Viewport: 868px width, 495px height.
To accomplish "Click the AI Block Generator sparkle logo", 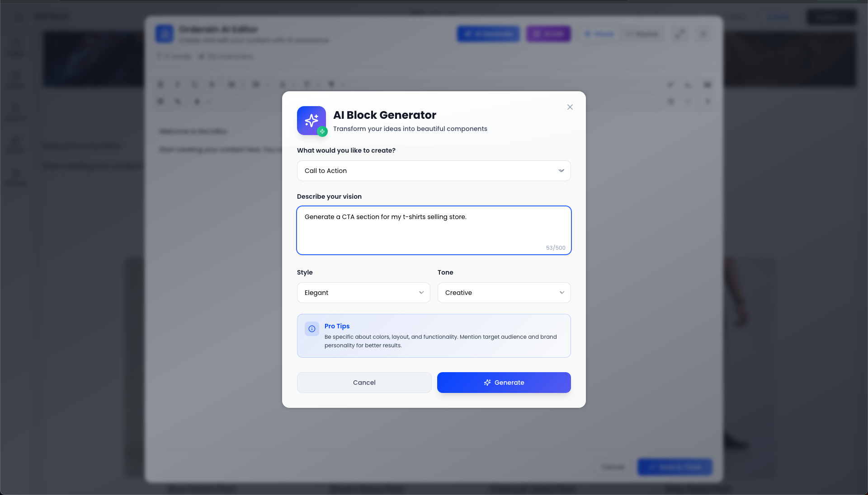I will 311,121.
